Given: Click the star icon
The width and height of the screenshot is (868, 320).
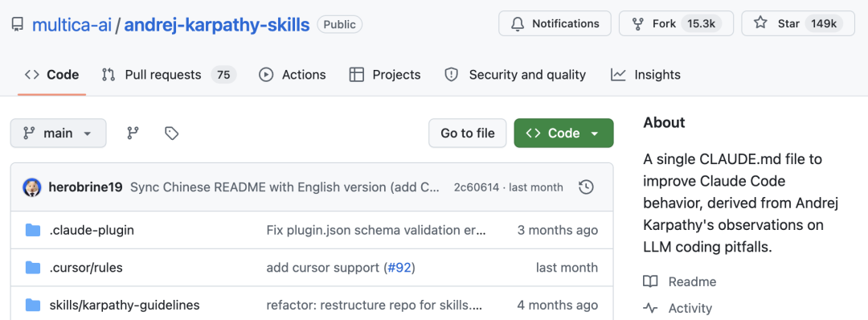Looking at the screenshot, I should tap(760, 23).
